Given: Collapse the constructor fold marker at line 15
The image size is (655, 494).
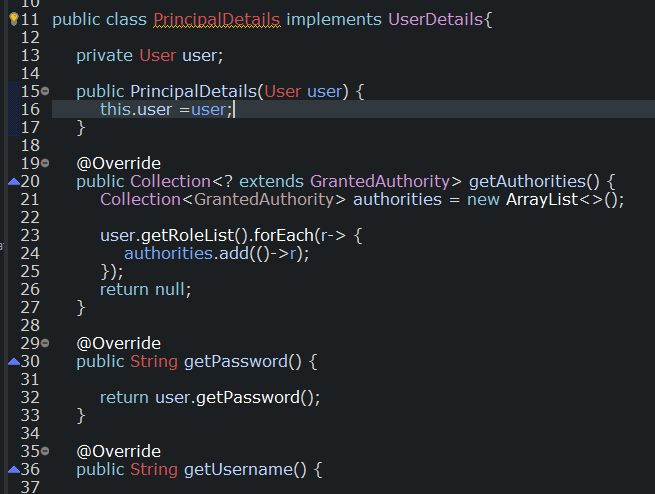Looking at the screenshot, I should 45,91.
